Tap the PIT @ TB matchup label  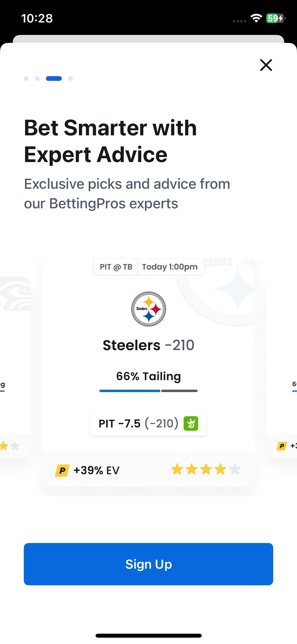tap(116, 267)
